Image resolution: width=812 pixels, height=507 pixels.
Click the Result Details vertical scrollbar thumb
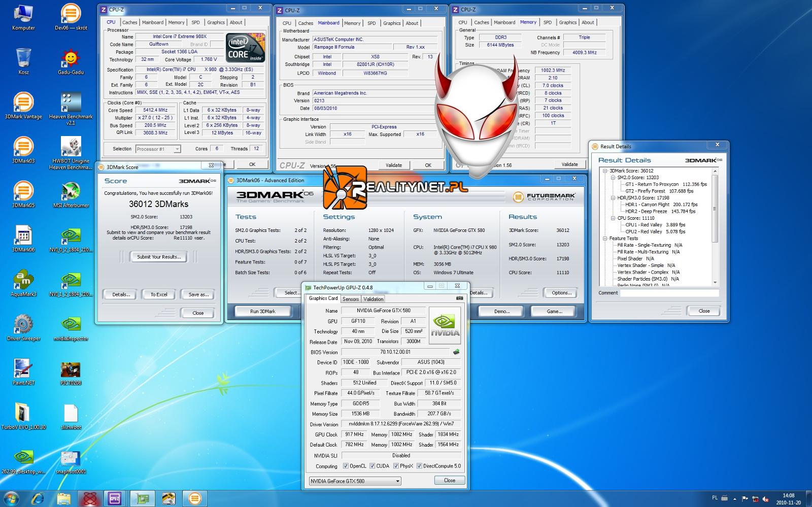pyautogui.click(x=715, y=209)
